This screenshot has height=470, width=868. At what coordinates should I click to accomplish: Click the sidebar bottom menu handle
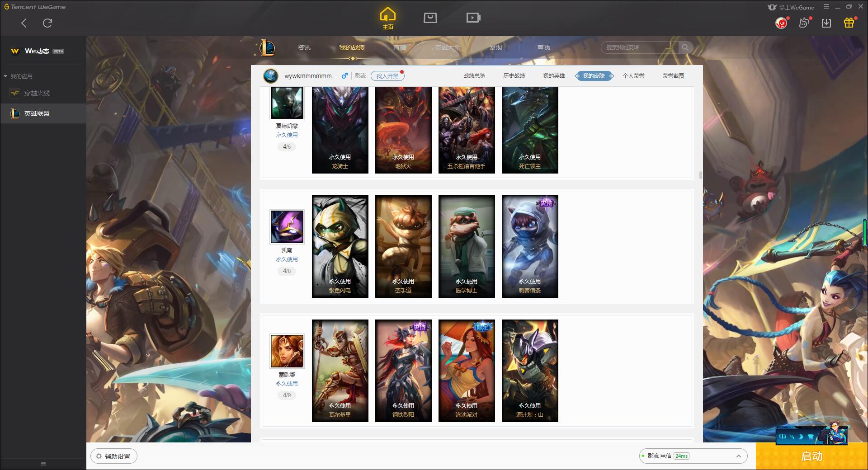pos(43,464)
